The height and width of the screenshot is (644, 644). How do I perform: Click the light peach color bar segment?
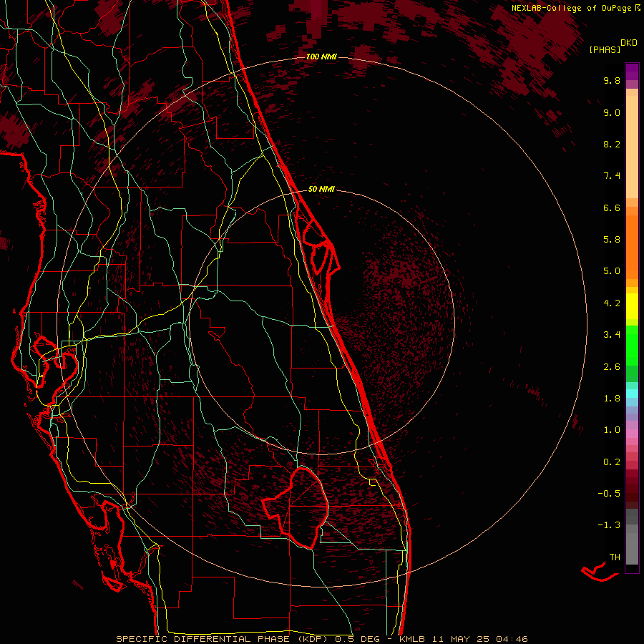632,147
